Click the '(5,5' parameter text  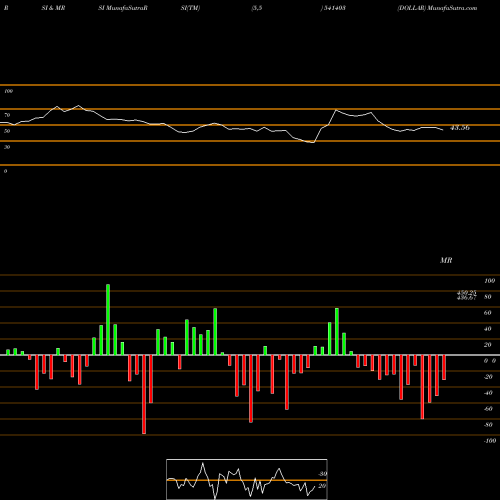(x=257, y=8)
